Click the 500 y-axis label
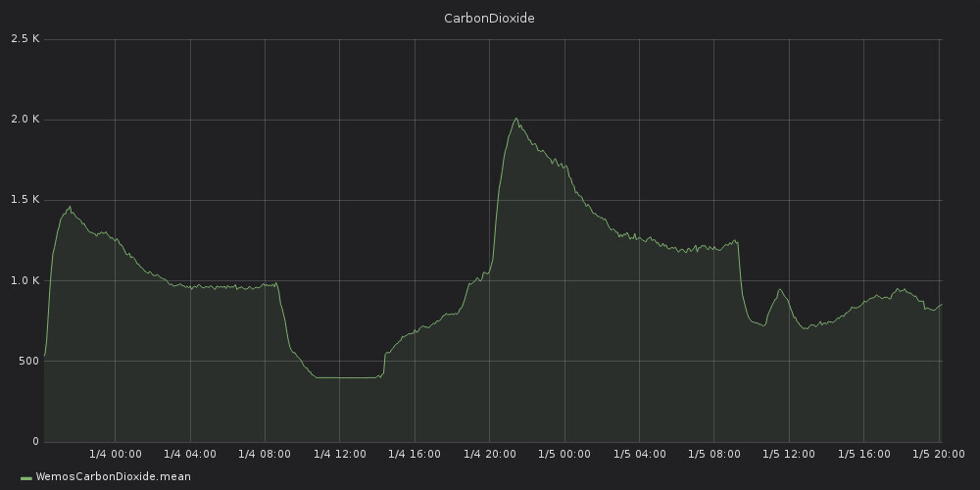Image resolution: width=980 pixels, height=490 pixels. click(x=26, y=361)
